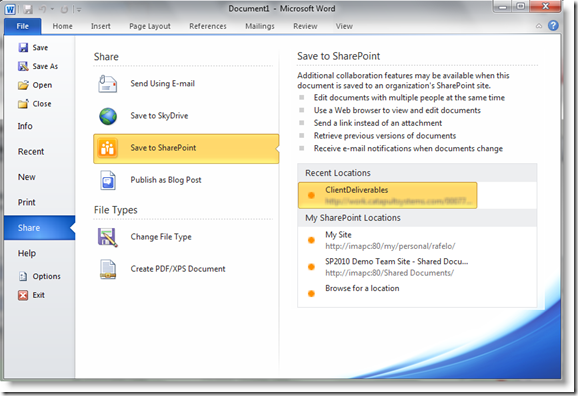
Task: Click the imapc:80/Shared Documents URL
Action: tap(390, 273)
